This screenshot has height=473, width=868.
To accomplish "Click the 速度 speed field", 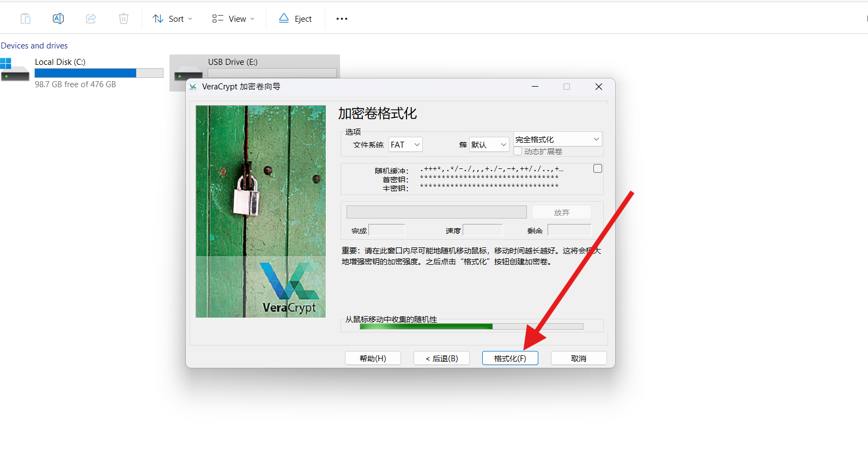I will [483, 230].
